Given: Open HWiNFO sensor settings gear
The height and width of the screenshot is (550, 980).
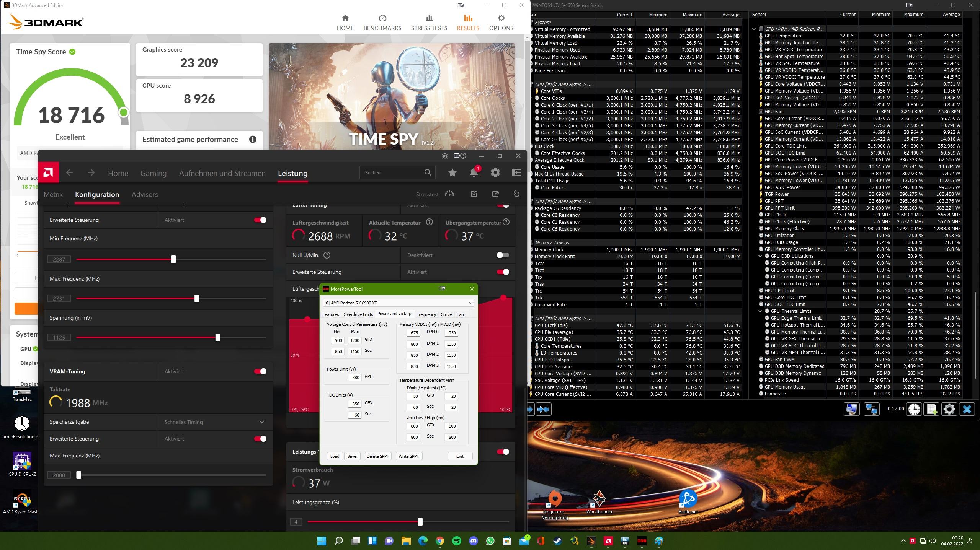Looking at the screenshot, I should [949, 409].
